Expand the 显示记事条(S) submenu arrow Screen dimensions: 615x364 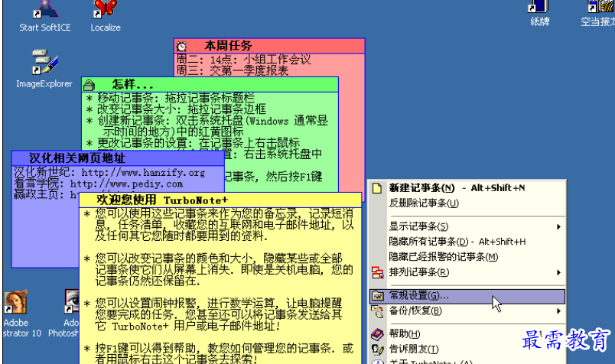[x=558, y=226]
